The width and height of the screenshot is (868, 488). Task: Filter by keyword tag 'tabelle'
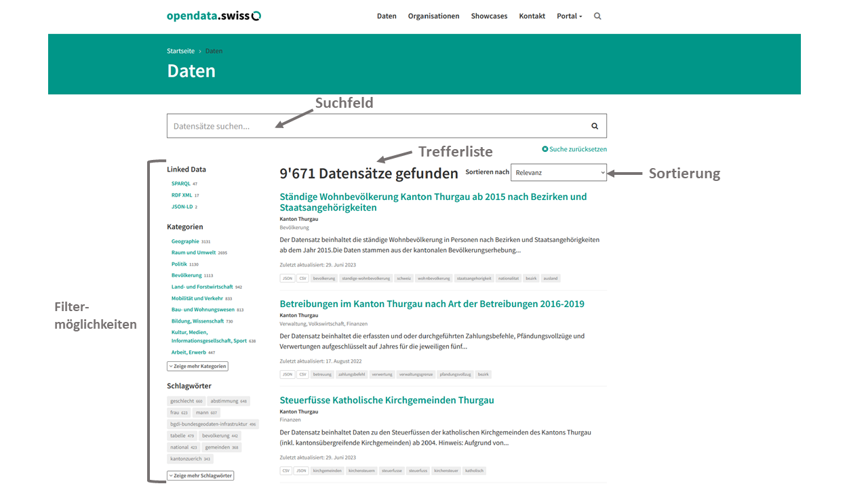click(x=182, y=436)
